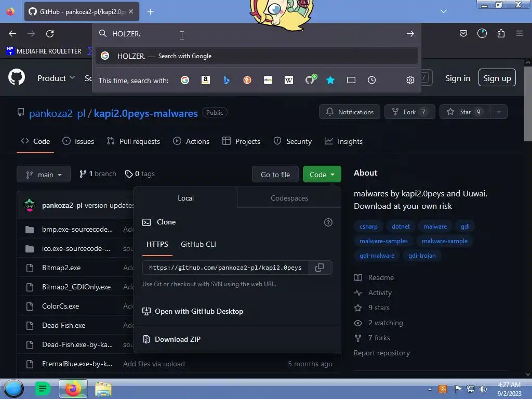Click Report repository link
The width and height of the screenshot is (532, 399).
pos(382,353)
